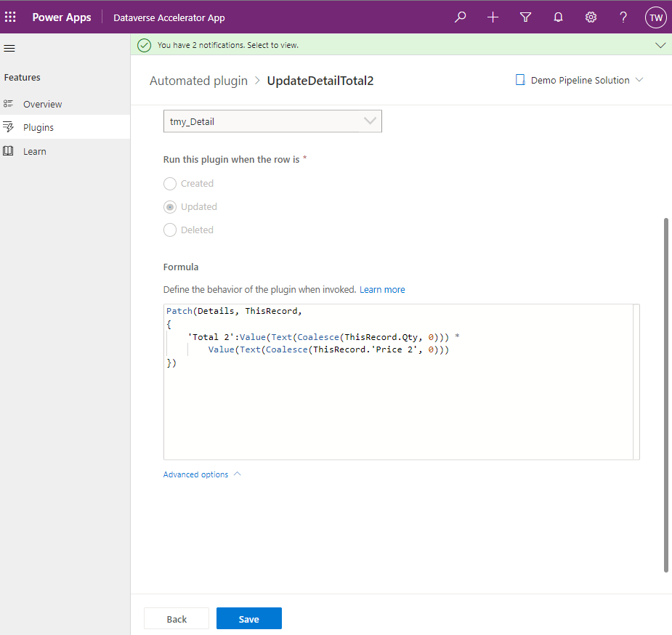Go to Learn in the sidebar

65,151
